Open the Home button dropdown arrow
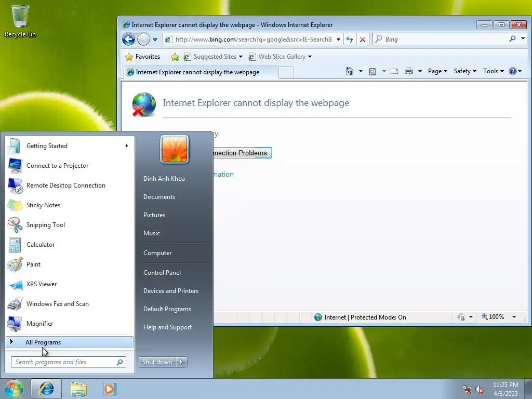The width and height of the screenshot is (532, 399). tap(361, 71)
